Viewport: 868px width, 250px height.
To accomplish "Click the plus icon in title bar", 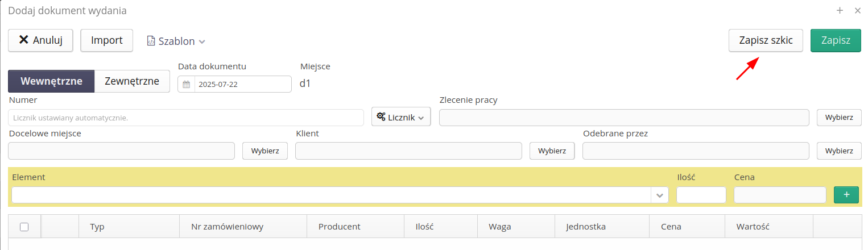I will [840, 10].
